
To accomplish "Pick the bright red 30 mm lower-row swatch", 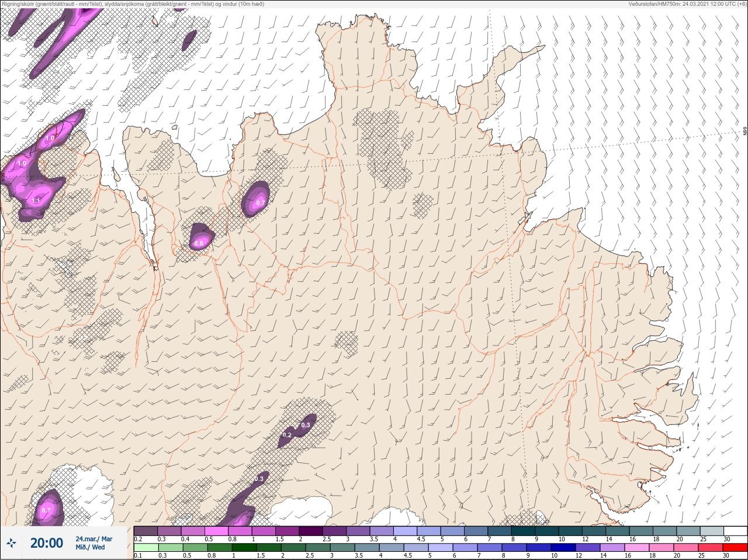I will [735, 548].
